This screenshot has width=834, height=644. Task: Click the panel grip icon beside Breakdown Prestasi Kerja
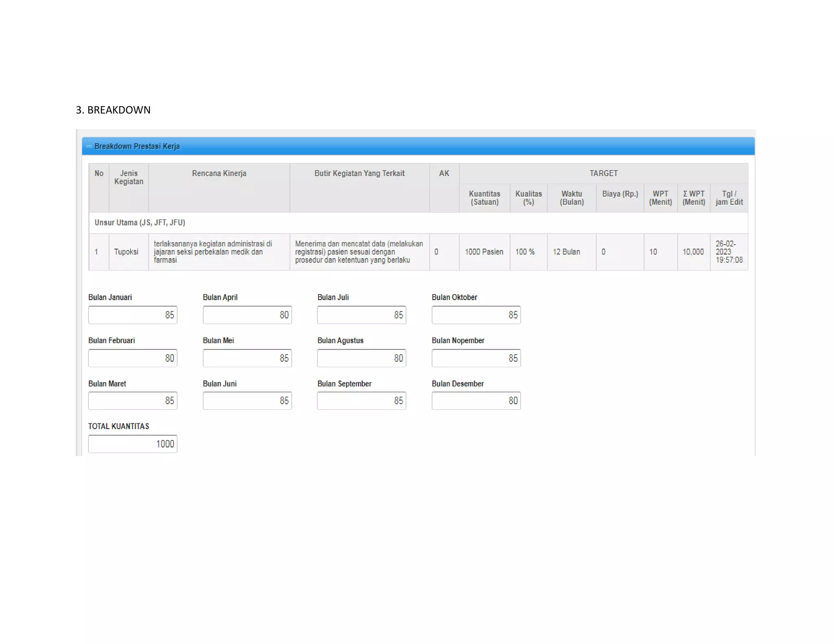(89, 146)
